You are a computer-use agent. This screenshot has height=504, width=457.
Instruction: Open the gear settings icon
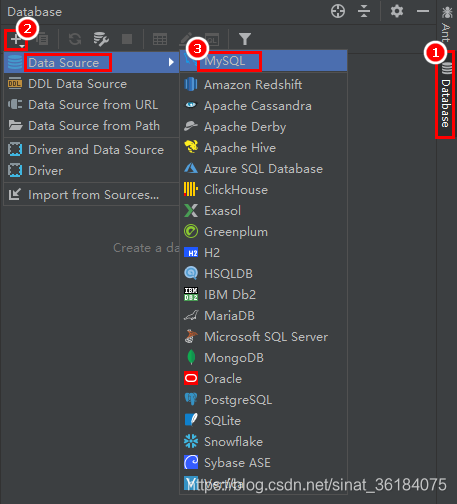point(397,11)
